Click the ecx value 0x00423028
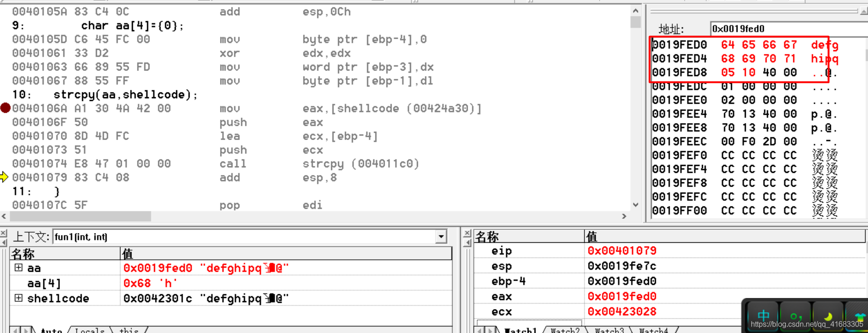Screen dimensions: 868x333 point(622,311)
